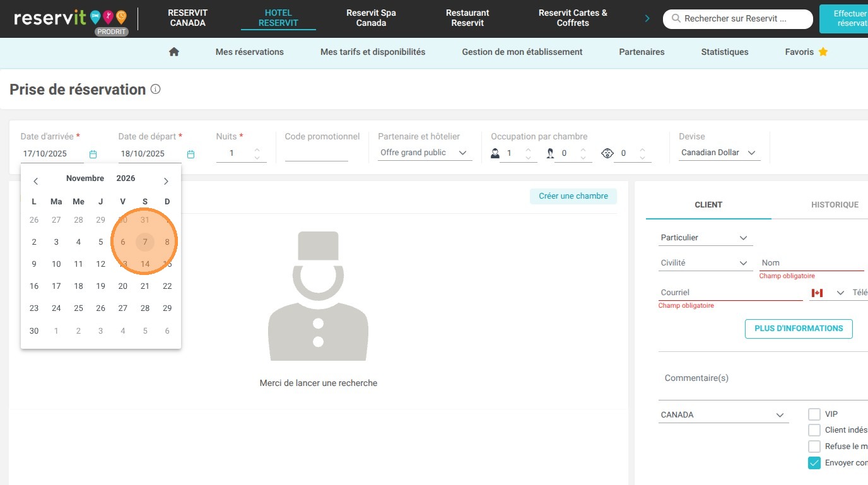Open the CANADA country dropdown

[724, 415]
